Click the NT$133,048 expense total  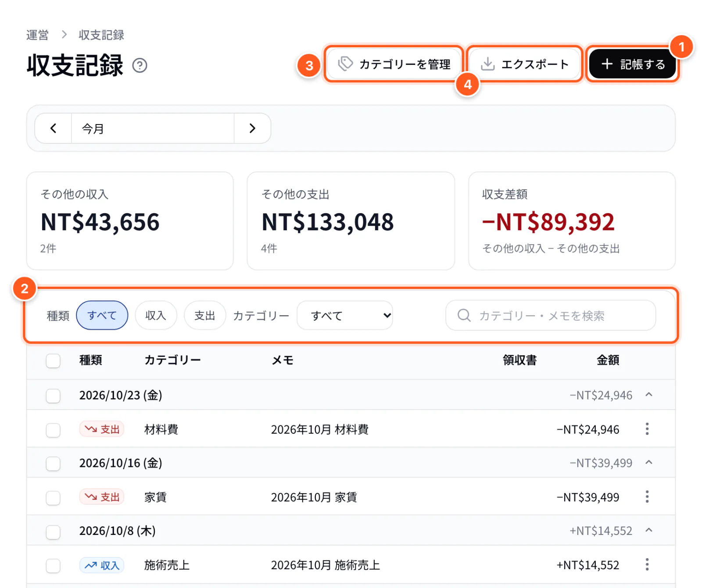(x=328, y=222)
